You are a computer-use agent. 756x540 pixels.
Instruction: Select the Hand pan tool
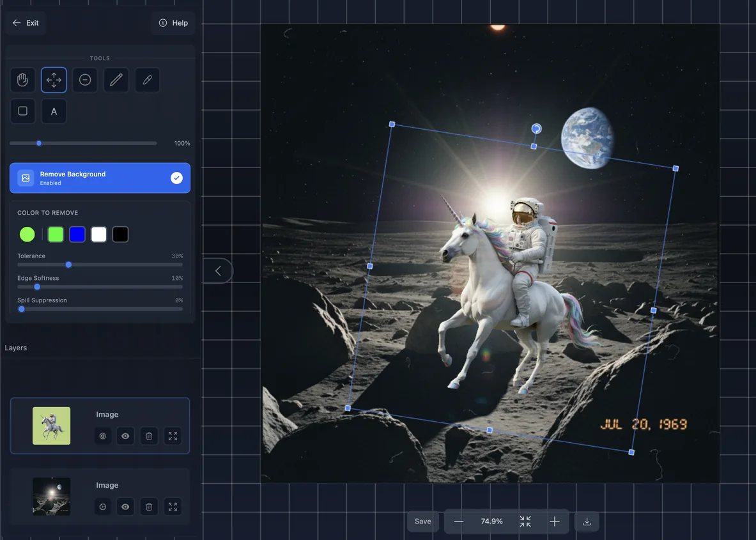(x=22, y=79)
